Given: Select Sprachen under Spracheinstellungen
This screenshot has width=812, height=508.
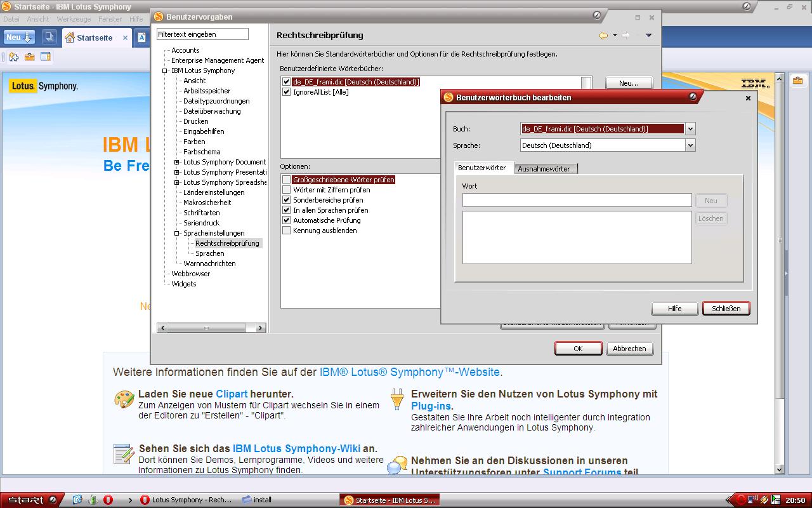Looking at the screenshot, I should 209,253.
